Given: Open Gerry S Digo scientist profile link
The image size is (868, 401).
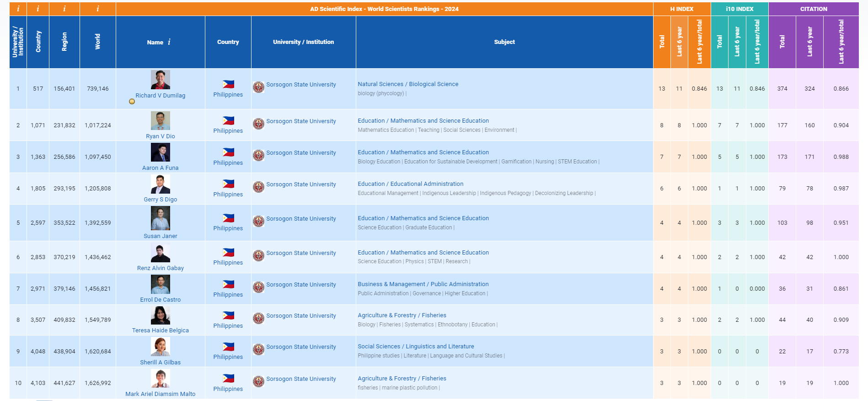Looking at the screenshot, I should (160, 200).
